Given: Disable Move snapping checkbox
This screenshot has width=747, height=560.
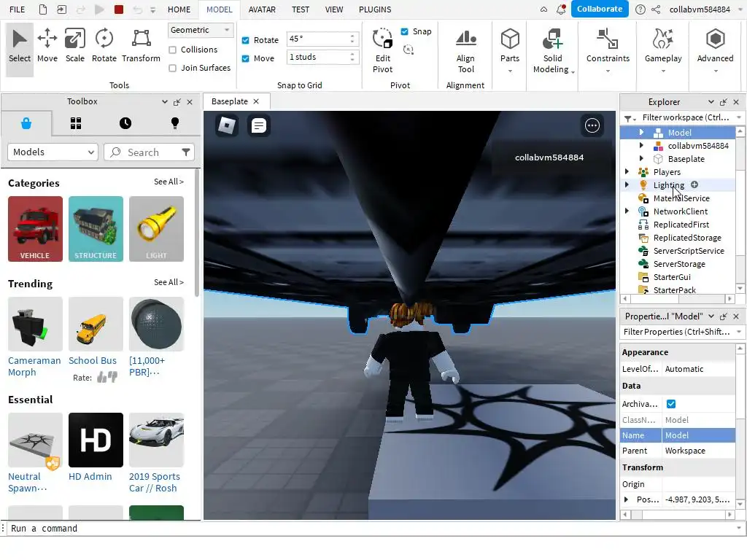Looking at the screenshot, I should (245, 58).
